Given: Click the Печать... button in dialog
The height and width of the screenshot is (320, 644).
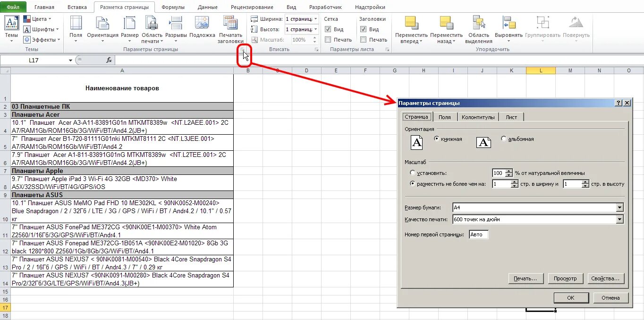Looking at the screenshot, I should tap(525, 278).
